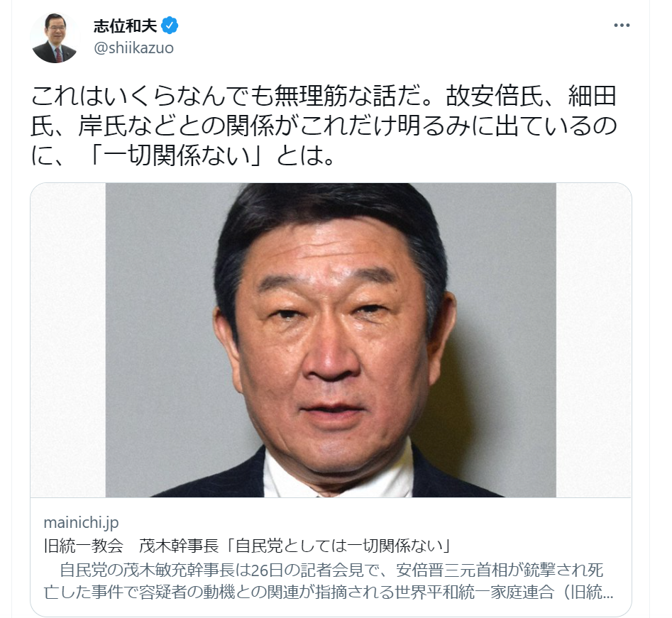The height and width of the screenshot is (618, 672).
Task: Open the mainichi.jp link card photo
Action: click(x=331, y=341)
